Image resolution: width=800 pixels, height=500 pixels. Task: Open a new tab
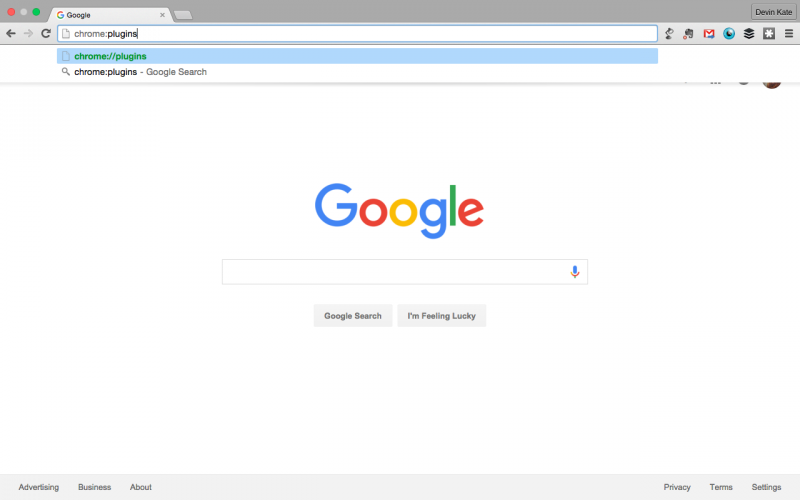point(183,15)
